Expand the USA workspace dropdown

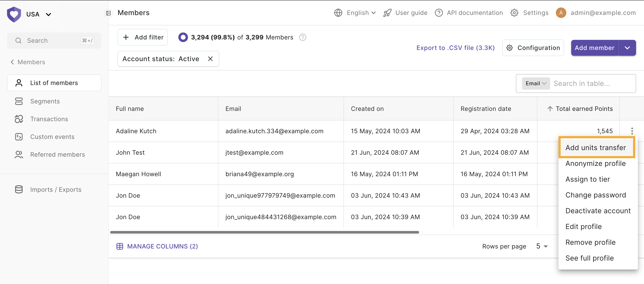point(48,14)
